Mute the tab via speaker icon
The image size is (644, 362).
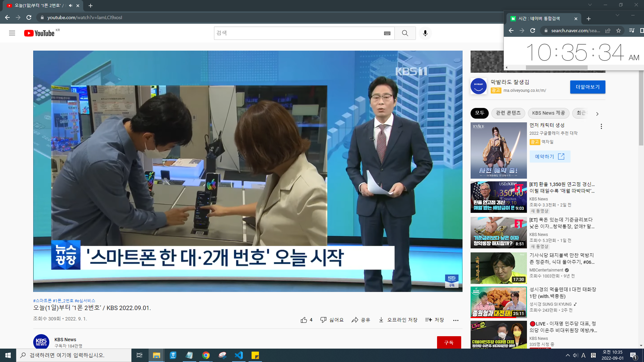click(x=71, y=5)
